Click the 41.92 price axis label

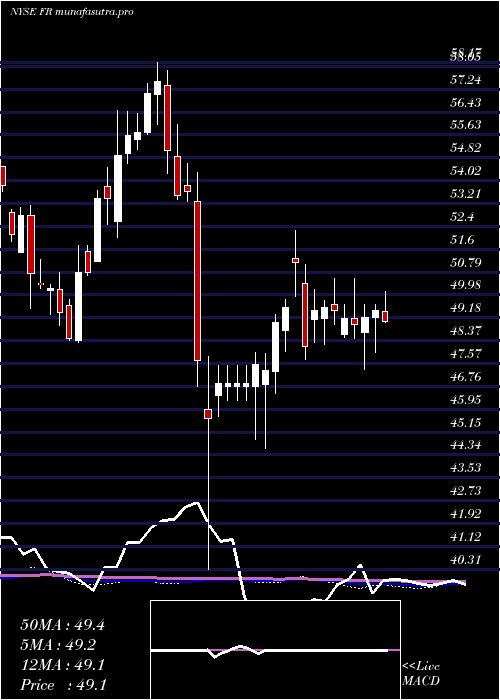tap(467, 514)
